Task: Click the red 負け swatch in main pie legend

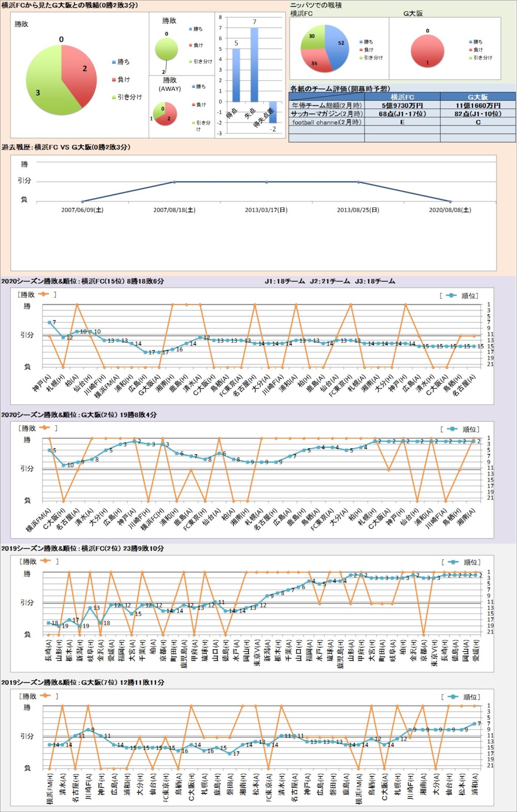Action: [x=114, y=80]
